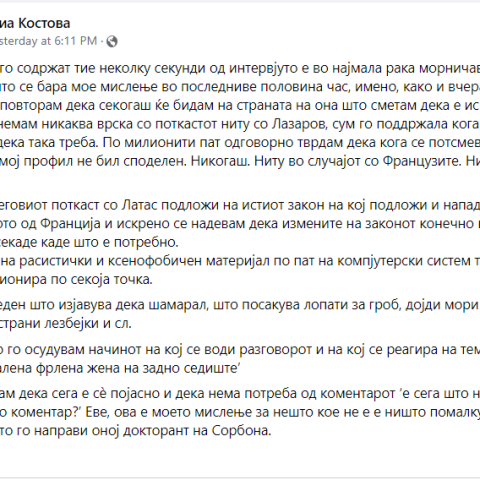Click the word Латас in the post text
This screenshot has width=480, height=480.
[139, 205]
